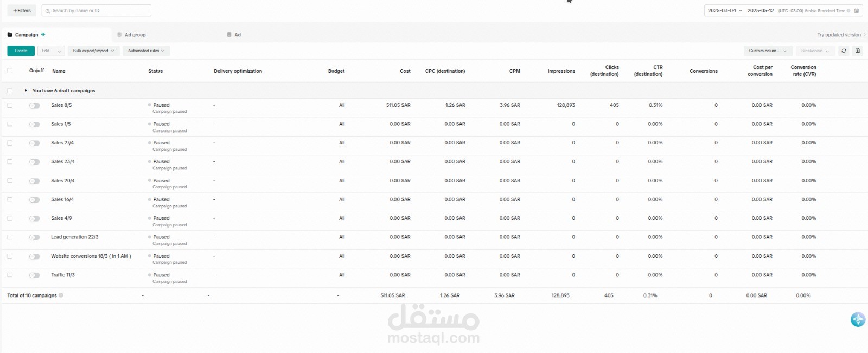This screenshot has width=868, height=353.
Task: Check the box for Sales 20/4
Action: click(10, 180)
